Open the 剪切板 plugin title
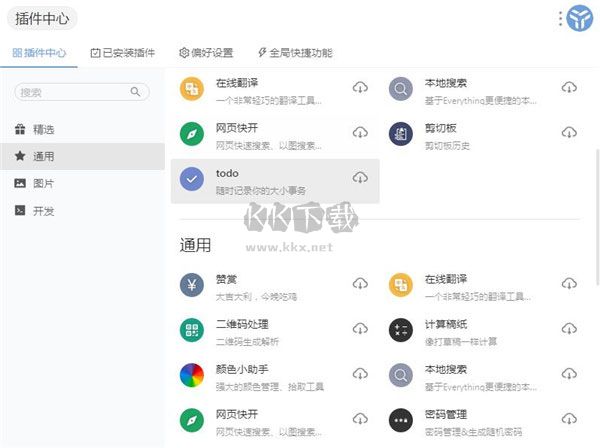The image size is (600, 448). 440,128
